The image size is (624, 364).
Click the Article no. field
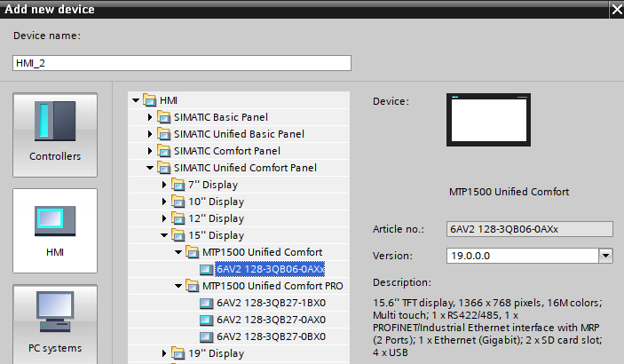click(530, 229)
